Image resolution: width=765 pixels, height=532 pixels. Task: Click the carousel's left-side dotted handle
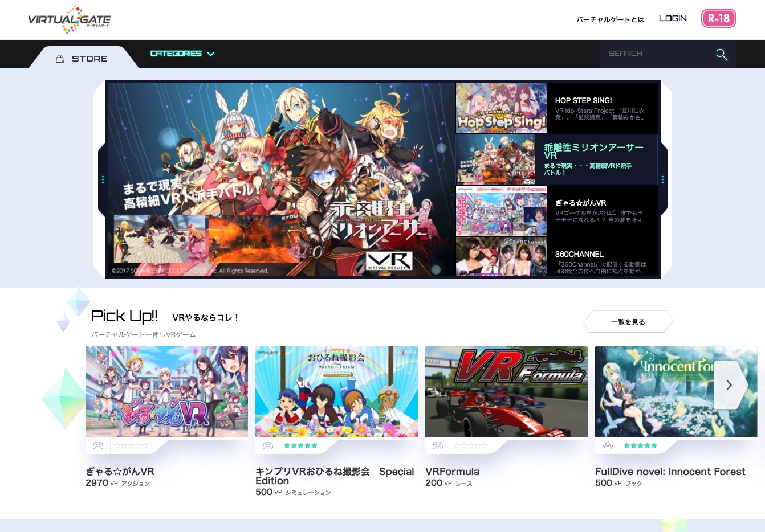click(x=103, y=179)
